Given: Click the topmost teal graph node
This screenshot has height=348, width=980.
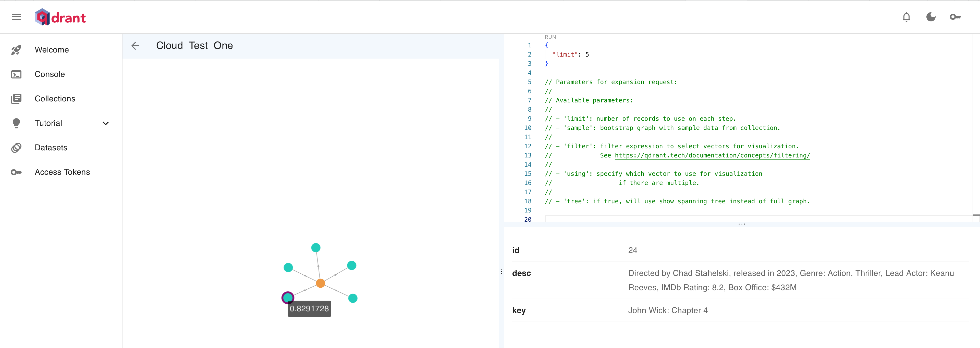Looking at the screenshot, I should (316, 248).
